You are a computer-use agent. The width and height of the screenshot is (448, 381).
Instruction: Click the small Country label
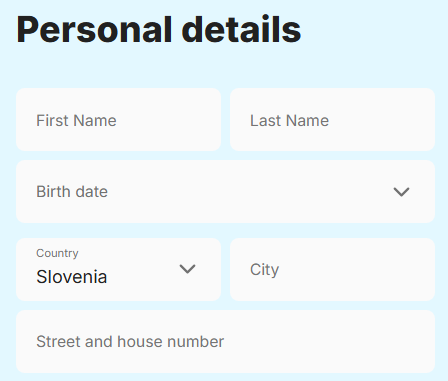[57, 253]
